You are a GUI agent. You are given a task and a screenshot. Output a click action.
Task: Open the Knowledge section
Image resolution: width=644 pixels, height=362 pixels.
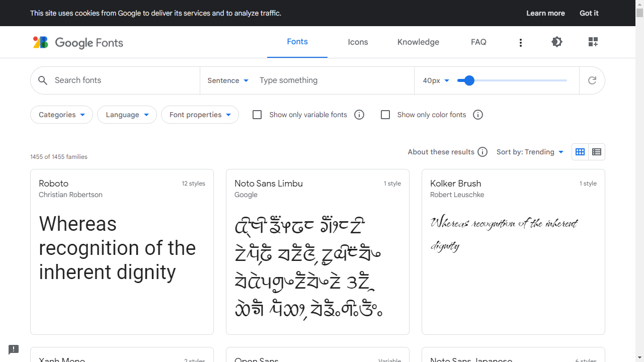point(418,42)
